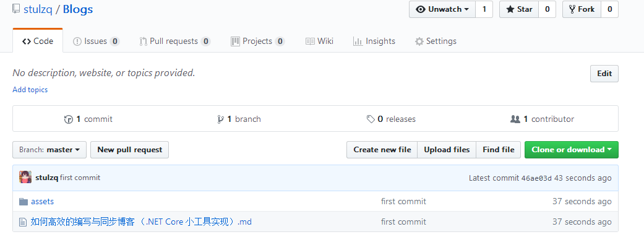View the 1 commit history link

click(x=88, y=119)
